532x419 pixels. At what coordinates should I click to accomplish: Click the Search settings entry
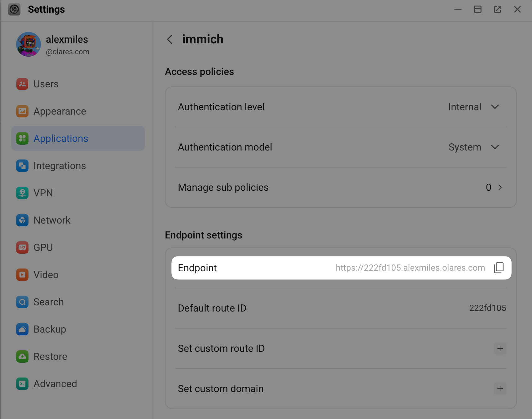pyautogui.click(x=48, y=302)
